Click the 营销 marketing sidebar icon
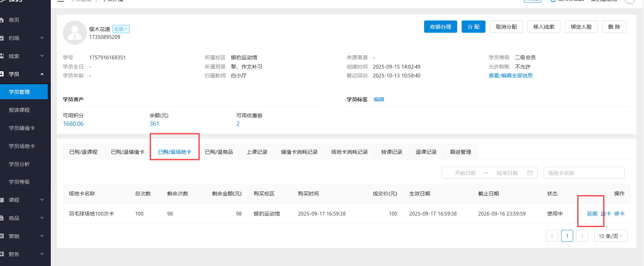 click(x=2, y=236)
